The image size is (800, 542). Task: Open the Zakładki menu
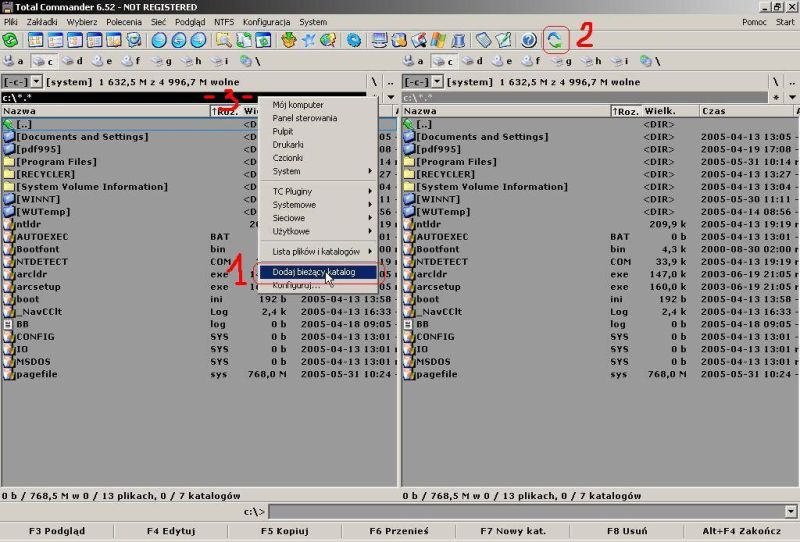[x=42, y=22]
